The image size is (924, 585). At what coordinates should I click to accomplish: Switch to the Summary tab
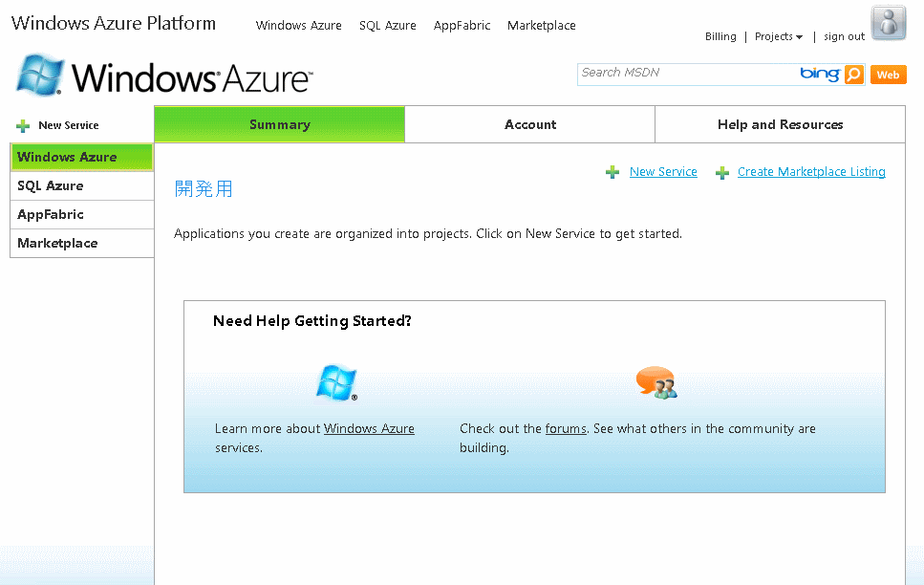click(x=279, y=124)
